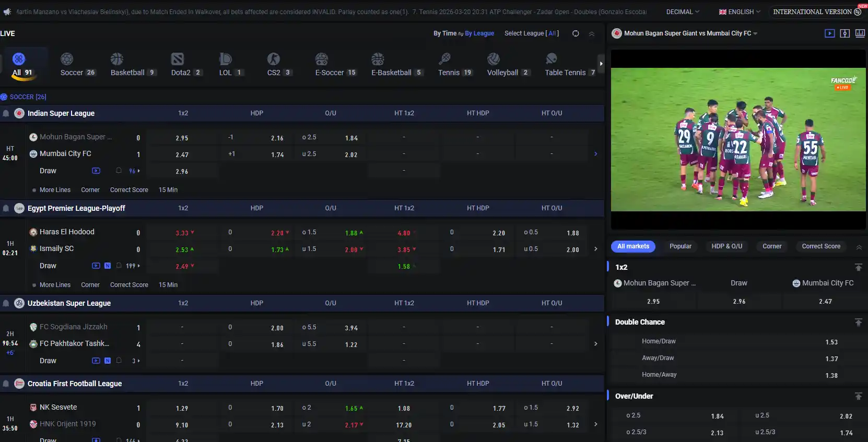Click the live match video player

738,139
